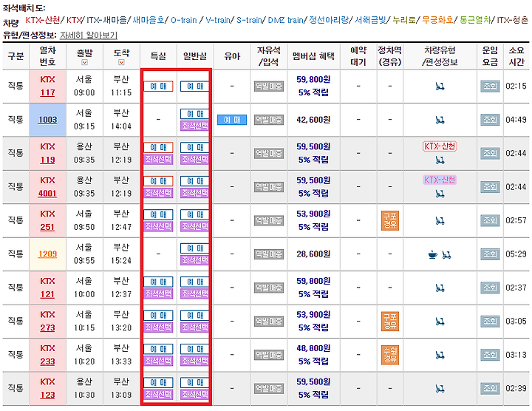532x411 pixels.
Task: Select the 48,800원 fare text
Action: coord(313,348)
